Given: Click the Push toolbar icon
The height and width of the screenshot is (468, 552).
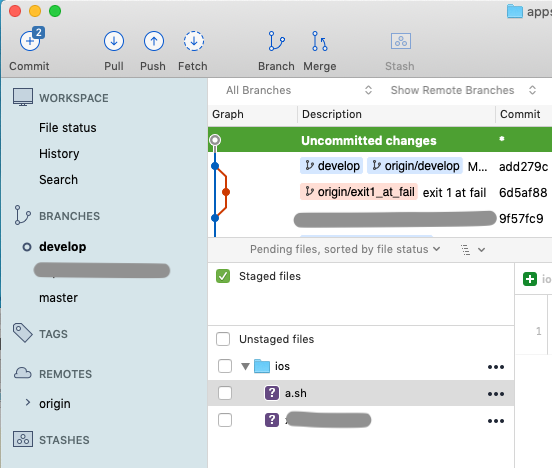Looking at the screenshot, I should point(153,41).
